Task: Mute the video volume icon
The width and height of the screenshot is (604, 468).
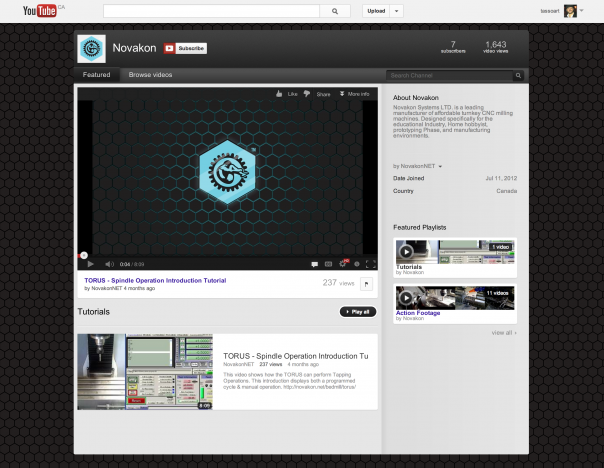Action: tap(109, 264)
